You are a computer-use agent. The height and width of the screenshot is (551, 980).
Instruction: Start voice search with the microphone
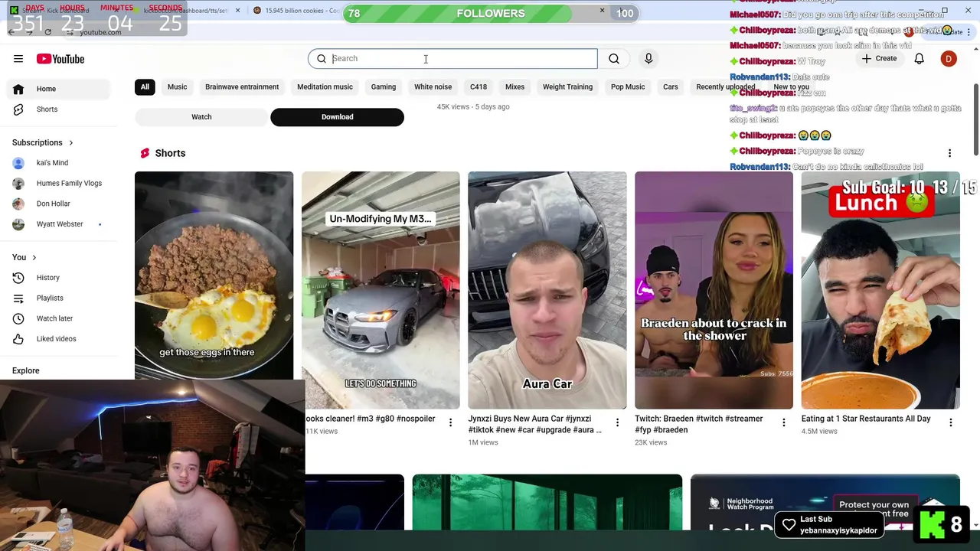pyautogui.click(x=648, y=59)
